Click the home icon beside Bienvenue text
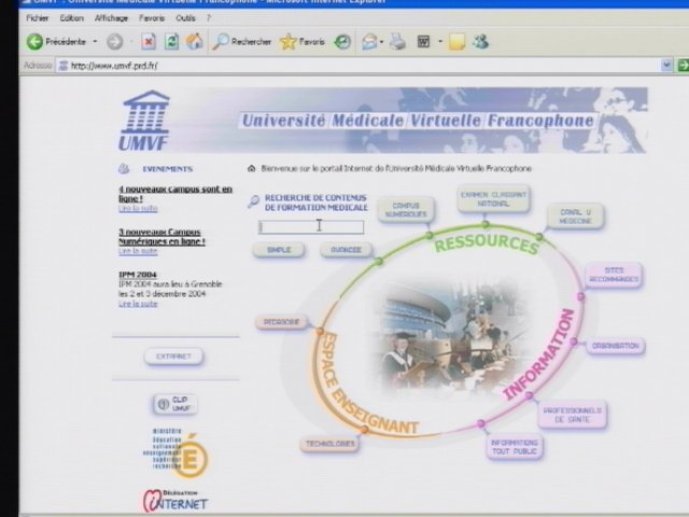Viewport: 689px width, 517px height. (251, 169)
